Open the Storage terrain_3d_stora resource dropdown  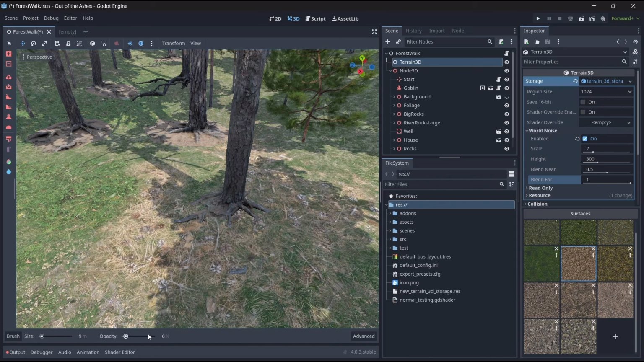pyautogui.click(x=630, y=81)
